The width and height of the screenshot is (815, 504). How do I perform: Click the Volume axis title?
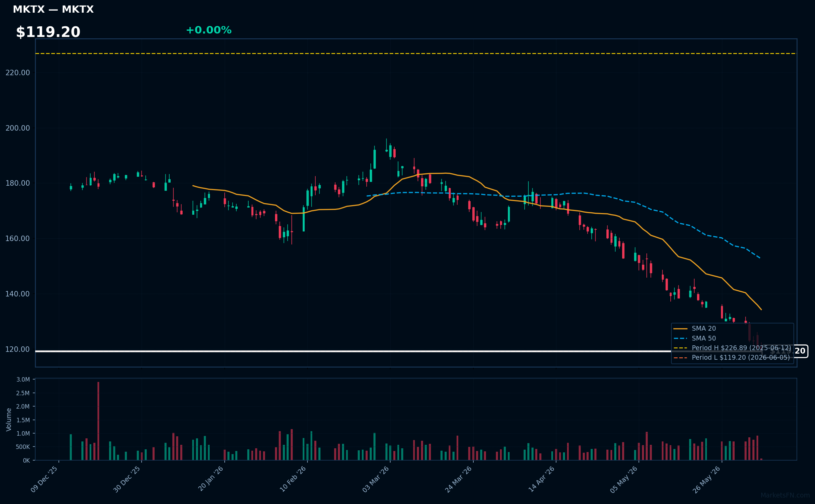9,420
